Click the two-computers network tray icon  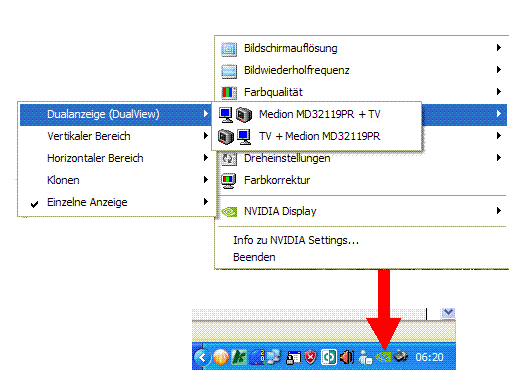point(274,357)
